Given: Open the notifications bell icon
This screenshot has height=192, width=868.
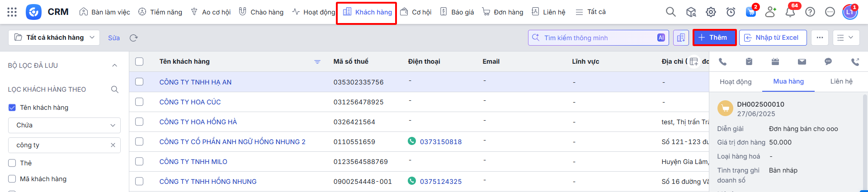Looking at the screenshot, I should tap(790, 12).
